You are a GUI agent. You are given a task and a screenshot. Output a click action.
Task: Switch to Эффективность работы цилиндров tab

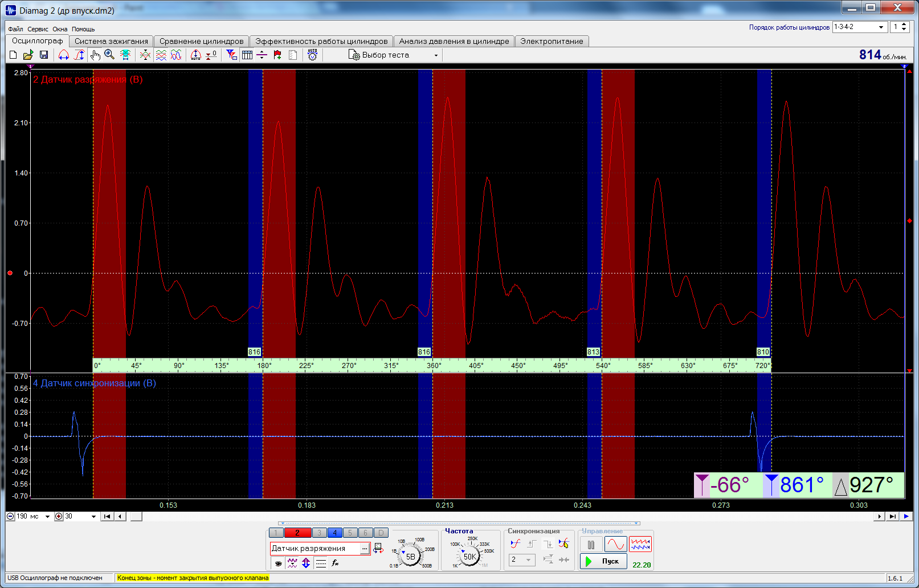[321, 41]
